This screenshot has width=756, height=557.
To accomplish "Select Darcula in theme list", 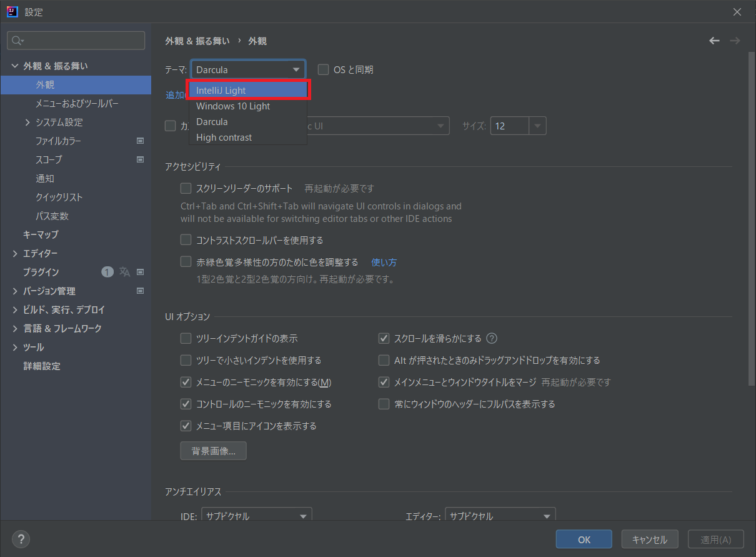I will point(248,121).
